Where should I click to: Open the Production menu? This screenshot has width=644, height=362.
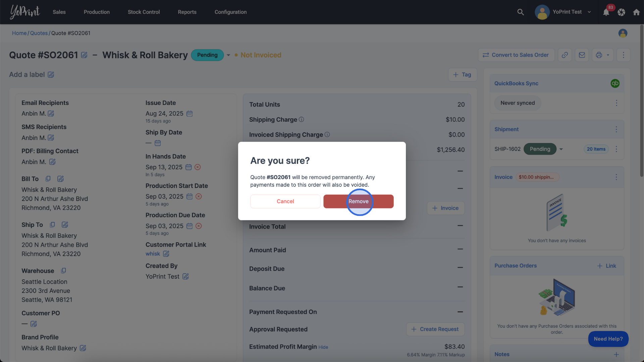(x=97, y=12)
